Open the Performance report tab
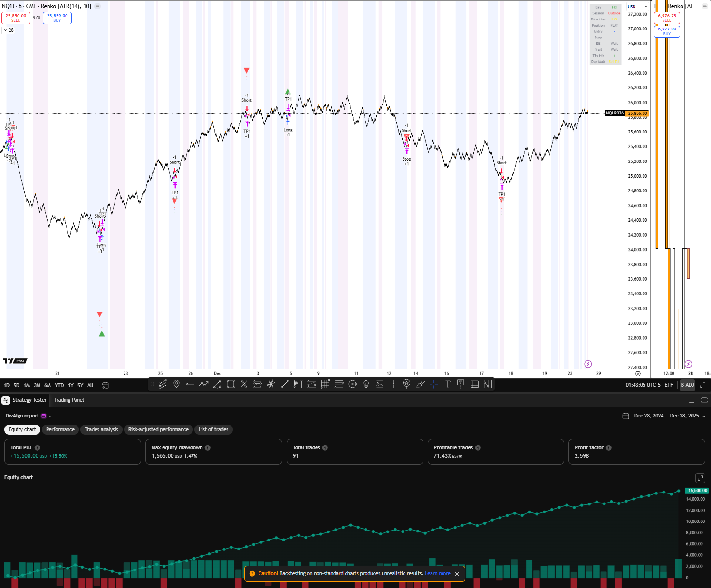 (x=60, y=429)
